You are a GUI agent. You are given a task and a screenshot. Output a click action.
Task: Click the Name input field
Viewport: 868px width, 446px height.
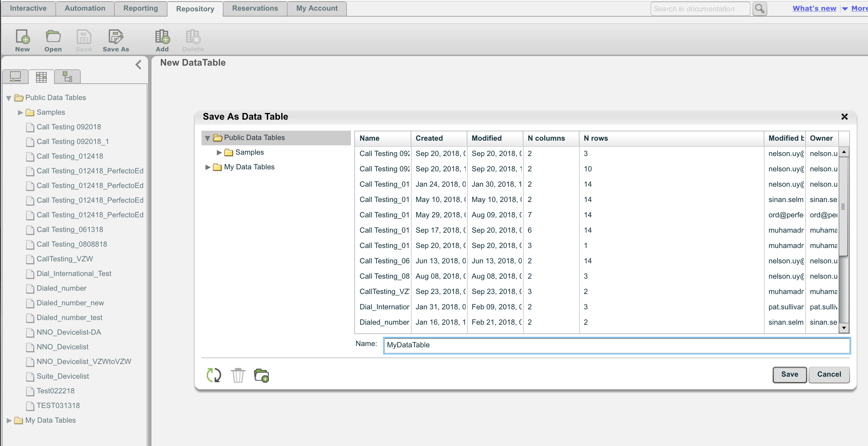point(616,345)
